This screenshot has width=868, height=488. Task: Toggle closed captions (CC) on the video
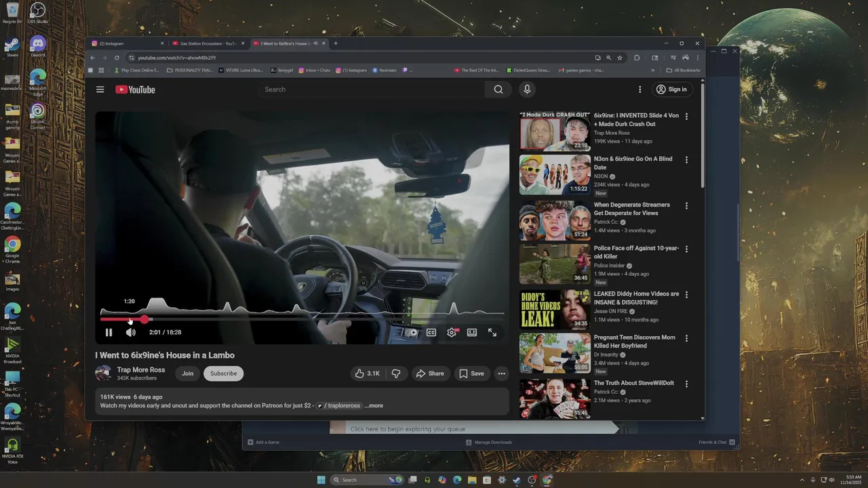pos(431,332)
